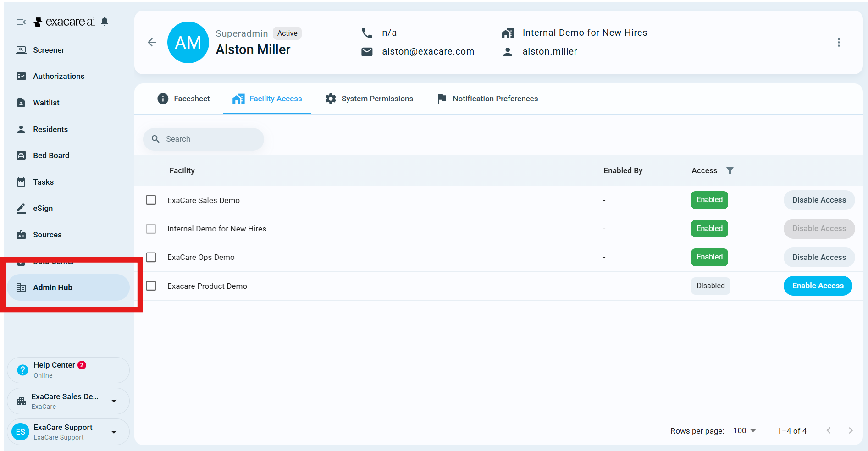Click the Active status badge

pyautogui.click(x=287, y=33)
